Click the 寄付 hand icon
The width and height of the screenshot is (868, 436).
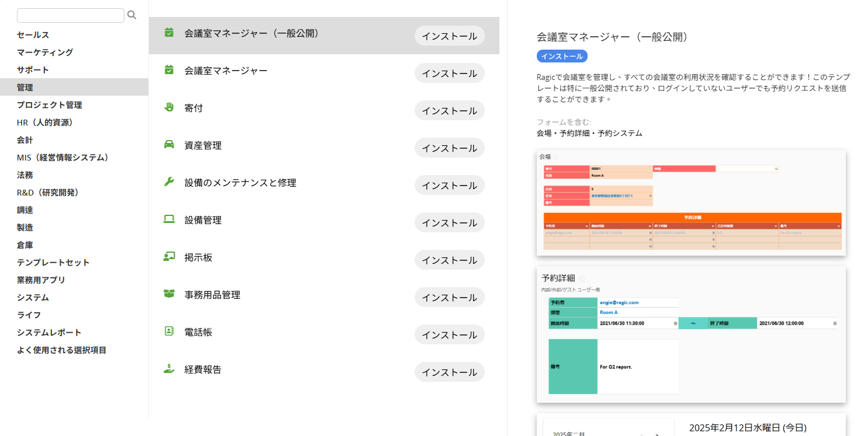pyautogui.click(x=169, y=107)
